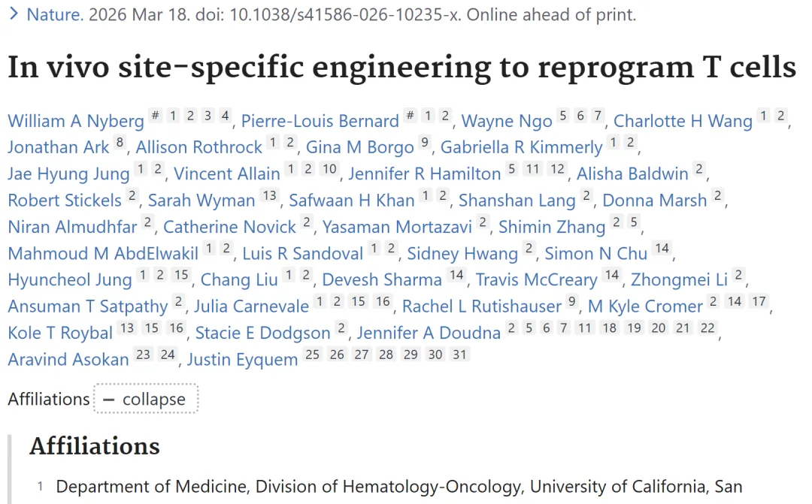Click affiliation 10 next to Vincent Allain

click(x=330, y=168)
